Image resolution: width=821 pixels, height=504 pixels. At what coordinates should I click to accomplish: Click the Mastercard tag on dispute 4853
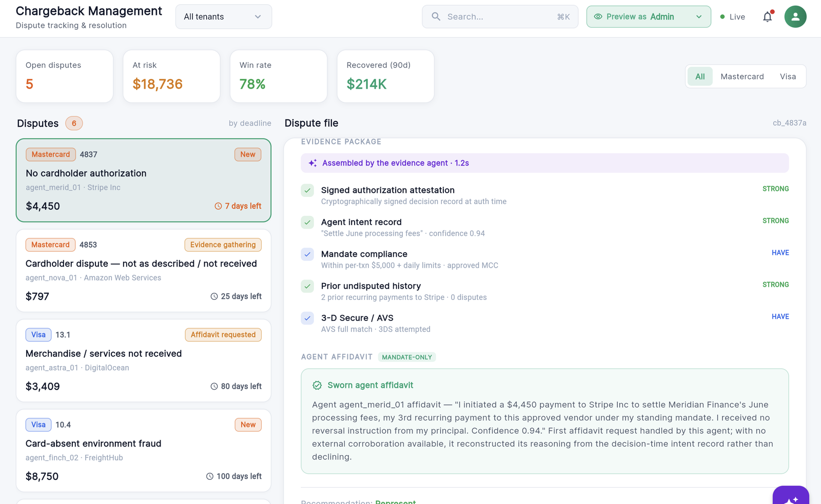[x=50, y=245]
